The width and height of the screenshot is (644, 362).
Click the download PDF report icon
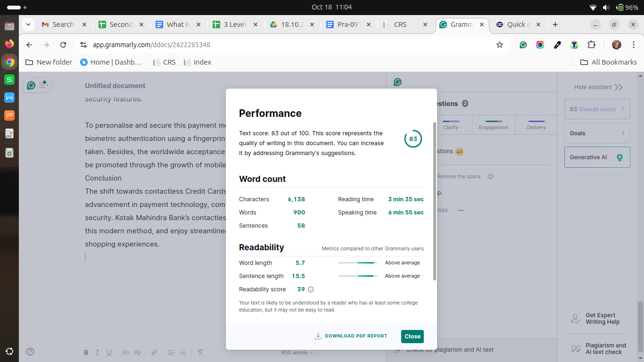pos(318,336)
